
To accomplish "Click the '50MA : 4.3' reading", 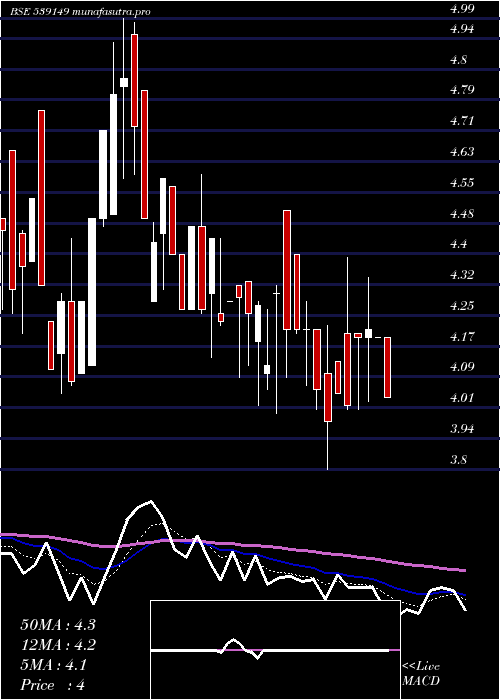I will 58,625.
